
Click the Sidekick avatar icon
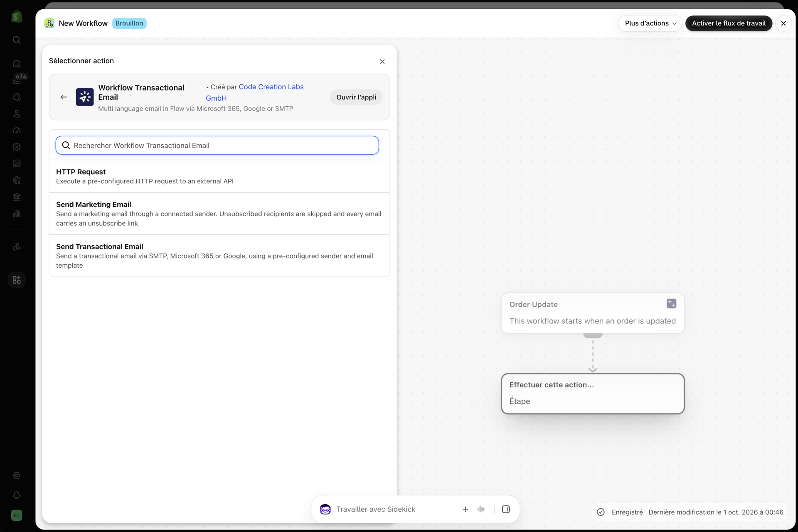pyautogui.click(x=325, y=509)
